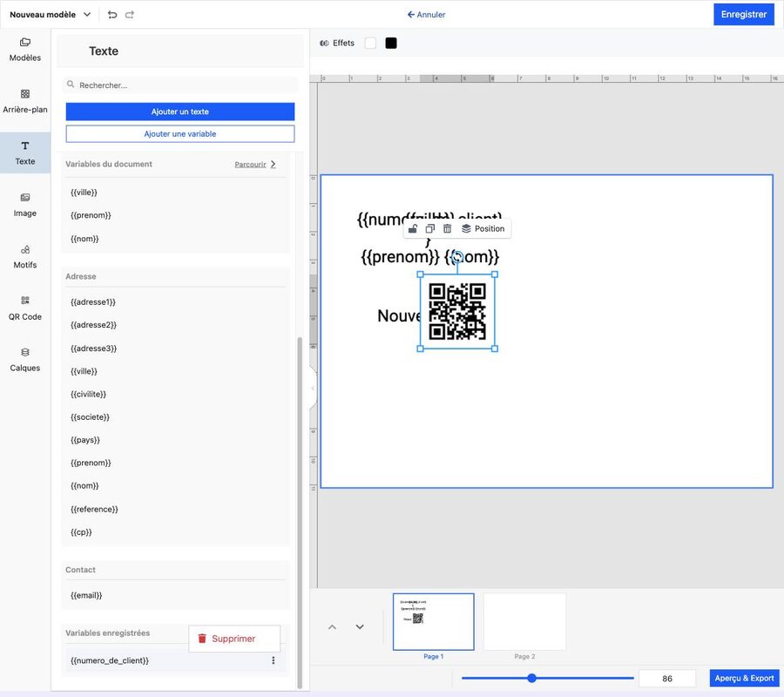Select the black color swatch
This screenshot has width=784, height=697.
point(391,43)
